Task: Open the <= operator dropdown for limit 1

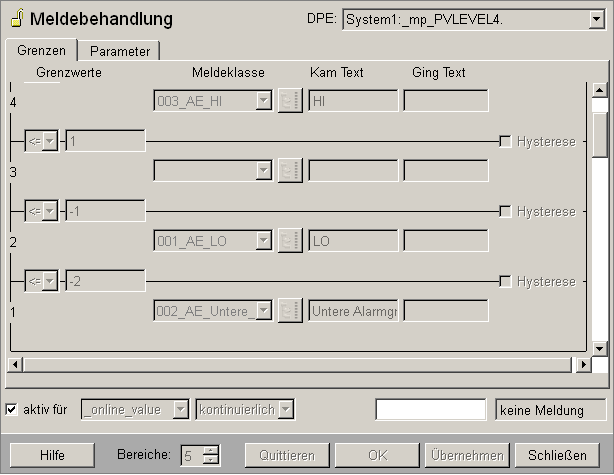Action: [x=50, y=141]
